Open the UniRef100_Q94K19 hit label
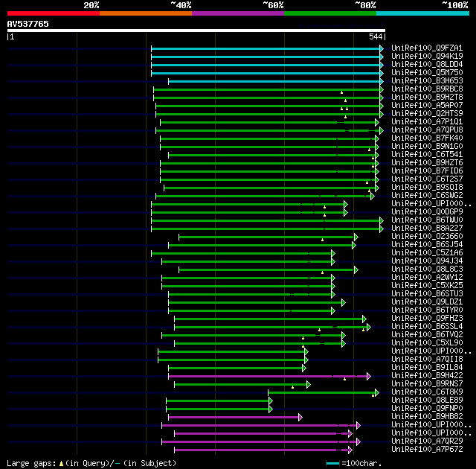This screenshot has width=476, height=469. pos(427,56)
